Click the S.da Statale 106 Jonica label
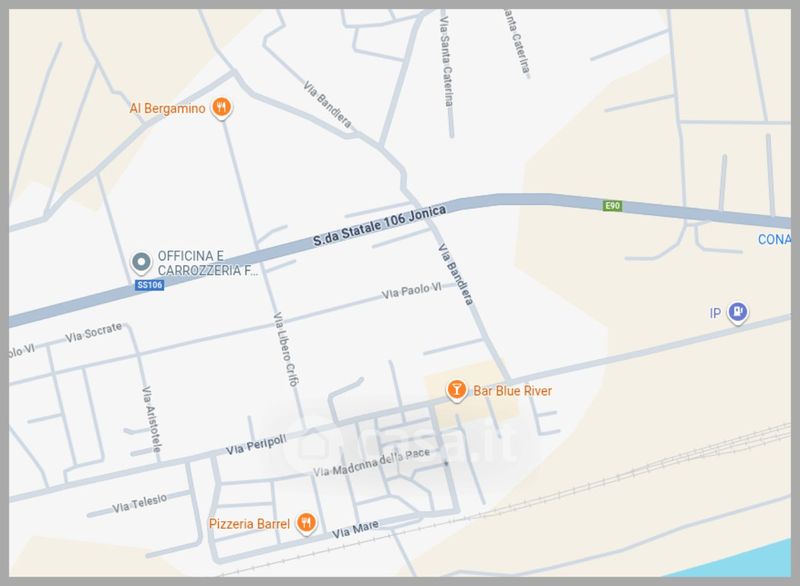Viewport: 800px width, 586px height. pyautogui.click(x=380, y=225)
